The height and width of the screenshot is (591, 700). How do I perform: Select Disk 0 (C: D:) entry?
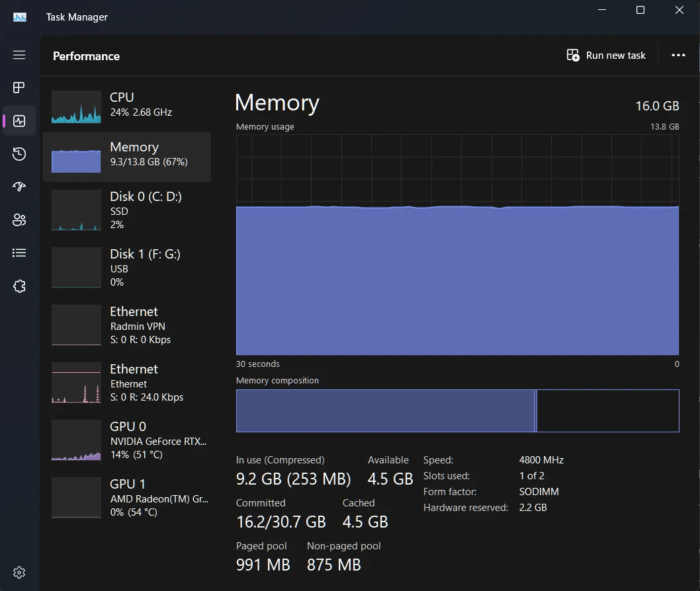127,210
